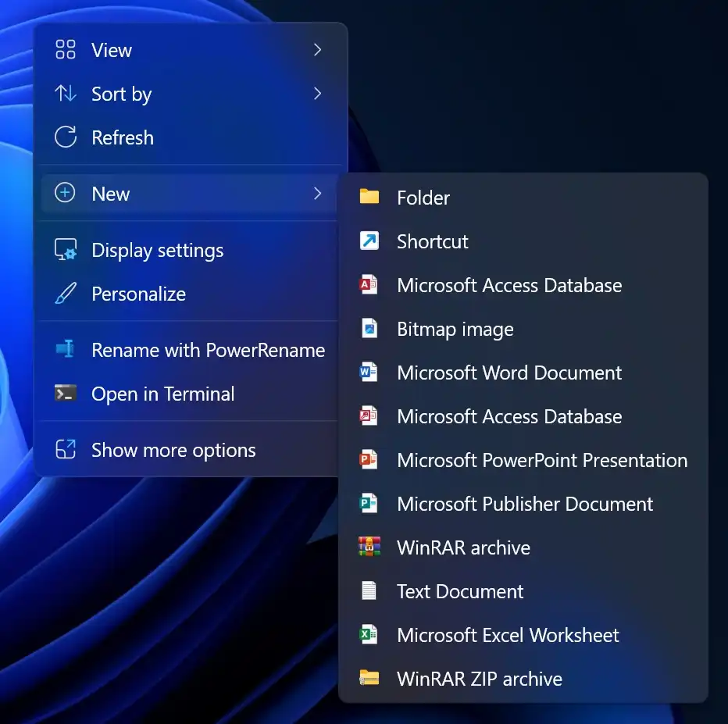Open the View menu entry
The image size is (728, 724).
tap(190, 50)
